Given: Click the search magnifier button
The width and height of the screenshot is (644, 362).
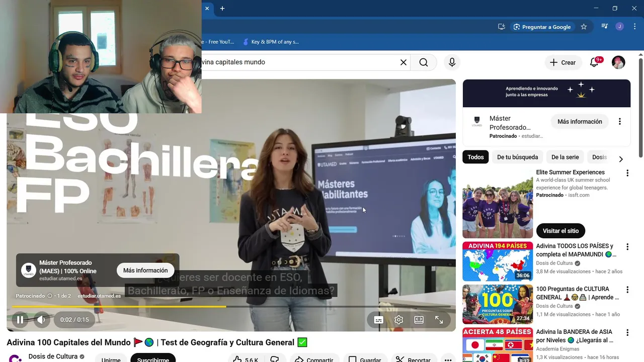Looking at the screenshot, I should 424,62.
